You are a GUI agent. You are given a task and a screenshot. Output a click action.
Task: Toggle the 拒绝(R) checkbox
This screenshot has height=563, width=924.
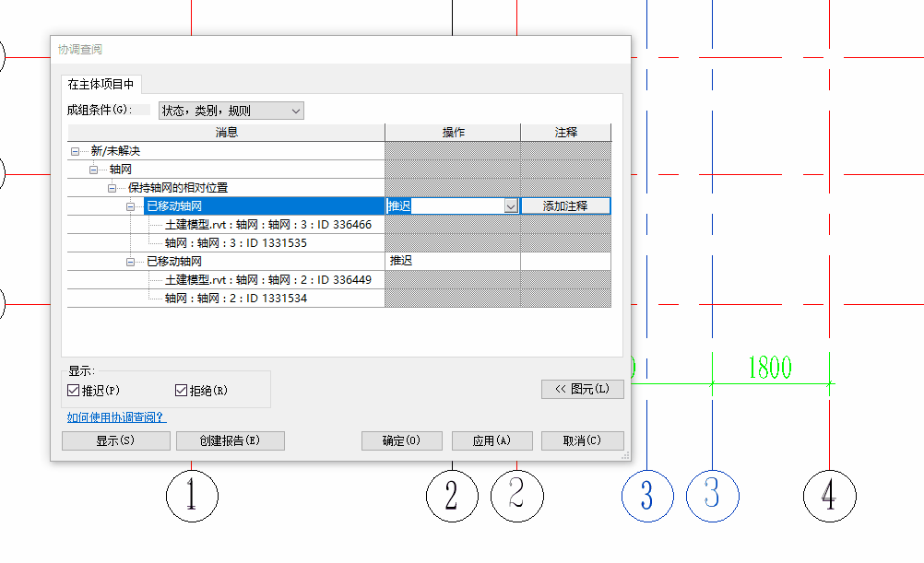coord(181,390)
